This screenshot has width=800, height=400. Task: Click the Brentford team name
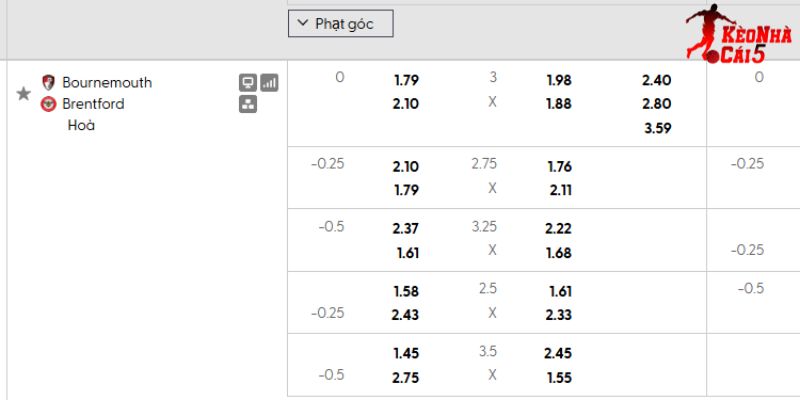point(93,103)
